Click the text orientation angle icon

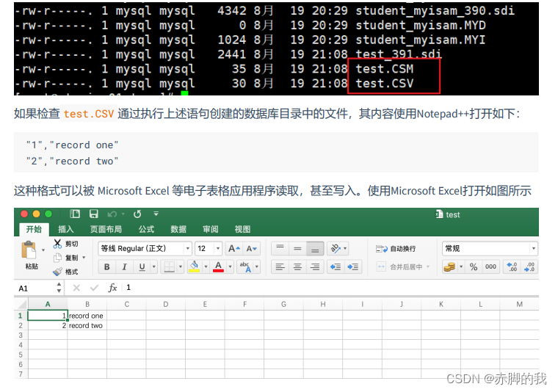click(x=335, y=248)
